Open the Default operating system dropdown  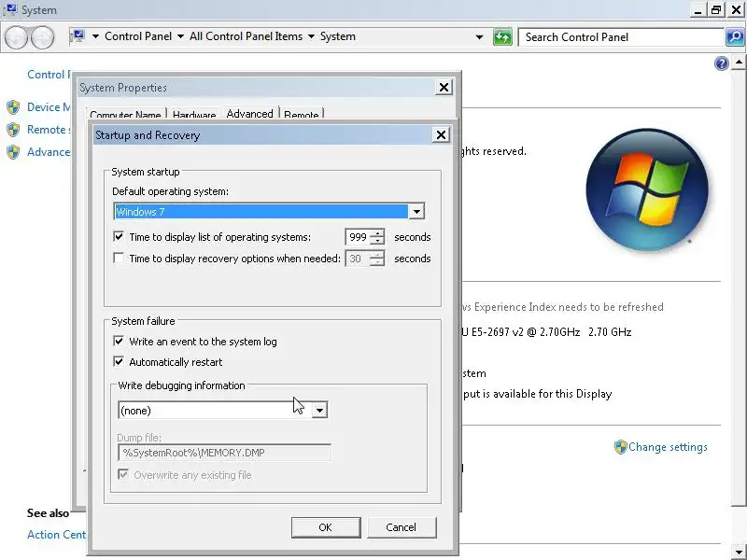pyautogui.click(x=416, y=212)
